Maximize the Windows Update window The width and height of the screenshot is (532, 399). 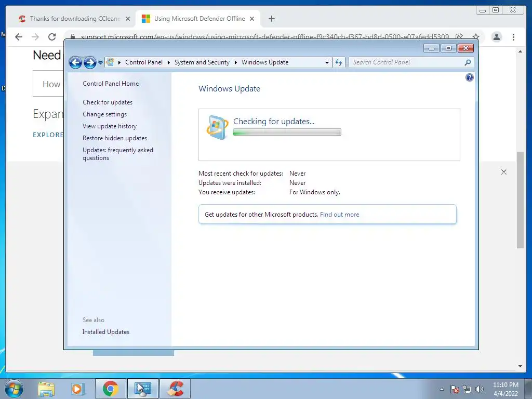pos(448,48)
